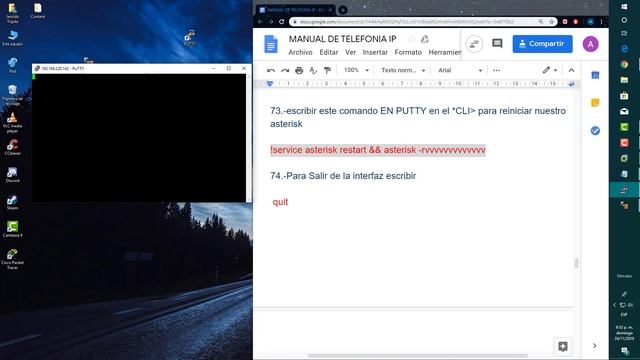Open the Camtasia 9 desktop icon

coord(12,229)
